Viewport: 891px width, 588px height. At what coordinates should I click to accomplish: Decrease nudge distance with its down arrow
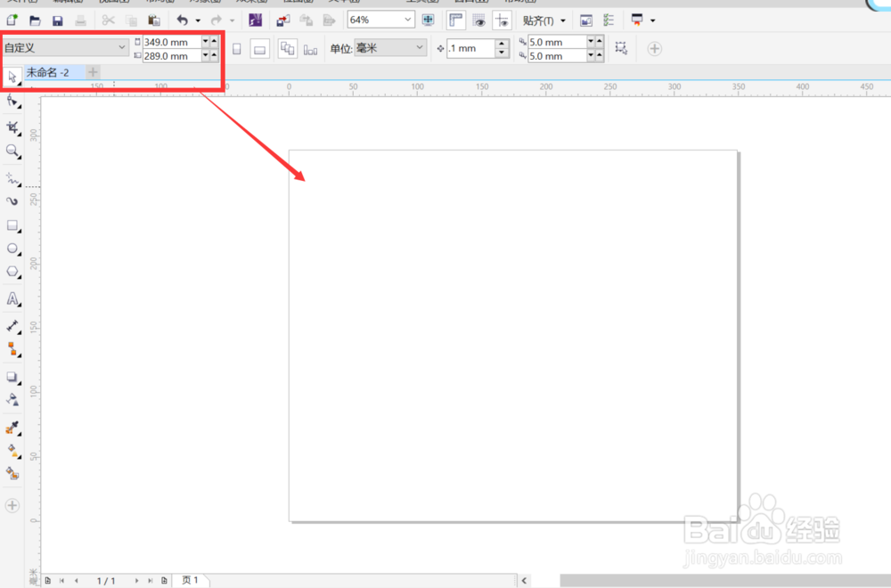[x=501, y=53]
